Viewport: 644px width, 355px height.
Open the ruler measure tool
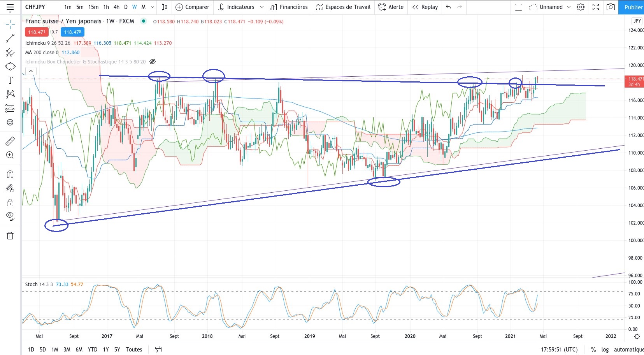(x=10, y=141)
